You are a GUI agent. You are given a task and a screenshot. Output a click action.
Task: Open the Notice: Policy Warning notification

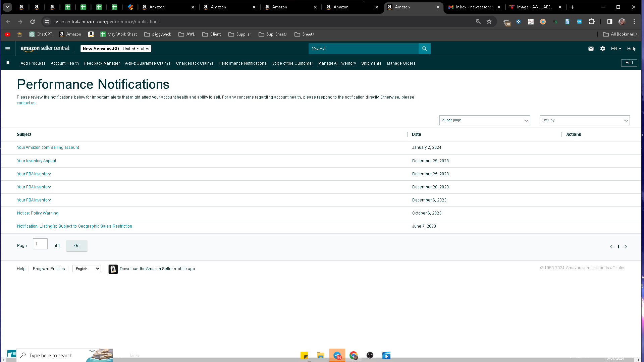point(38,213)
